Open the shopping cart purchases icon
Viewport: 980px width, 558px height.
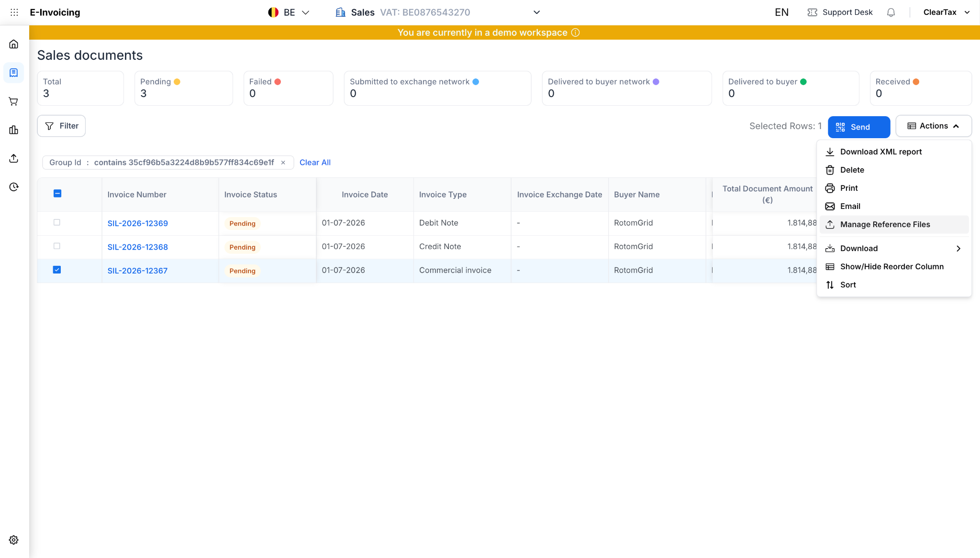tap(13, 101)
